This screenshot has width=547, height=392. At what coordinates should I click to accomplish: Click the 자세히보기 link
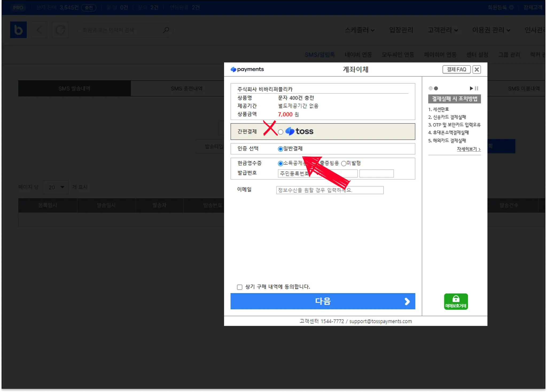(468, 149)
